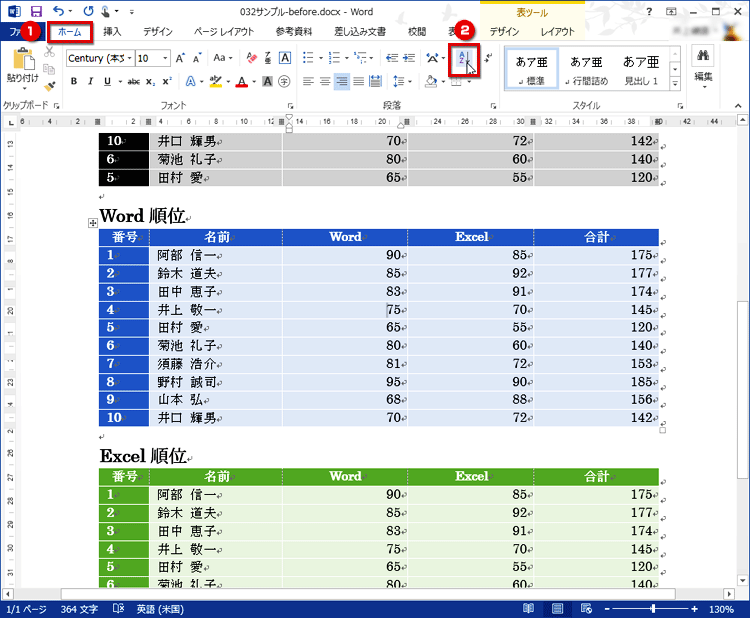Open the References (参考資料) tab
Image resolution: width=750 pixels, height=618 pixels.
click(294, 32)
